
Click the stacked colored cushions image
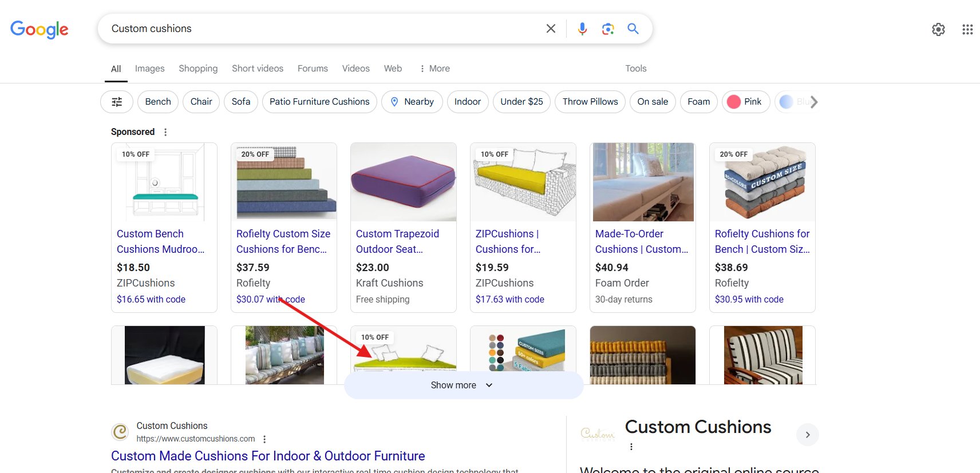[x=284, y=182]
